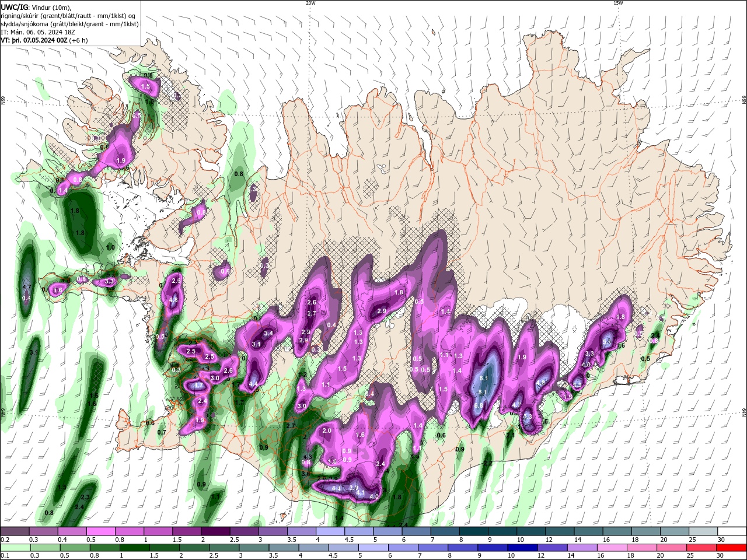
Task: Click the '4.3' value in the southern lowlands
Action: 308,457
